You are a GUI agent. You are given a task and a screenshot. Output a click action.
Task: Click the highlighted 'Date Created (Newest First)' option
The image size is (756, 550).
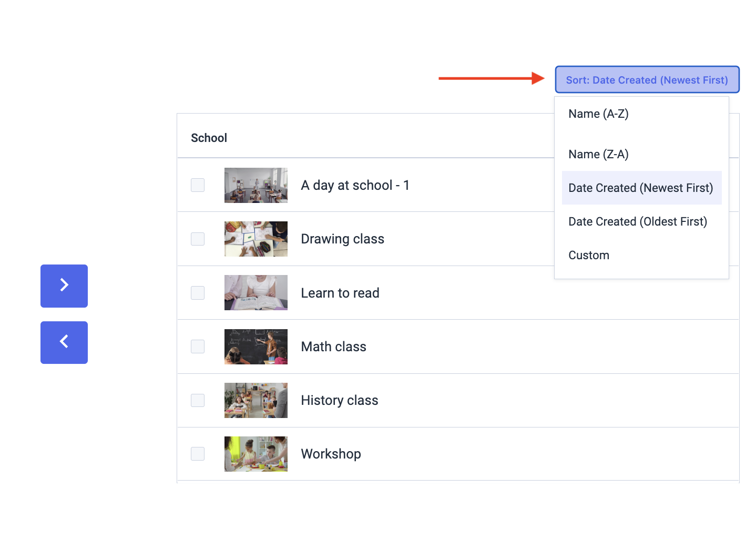point(641,188)
